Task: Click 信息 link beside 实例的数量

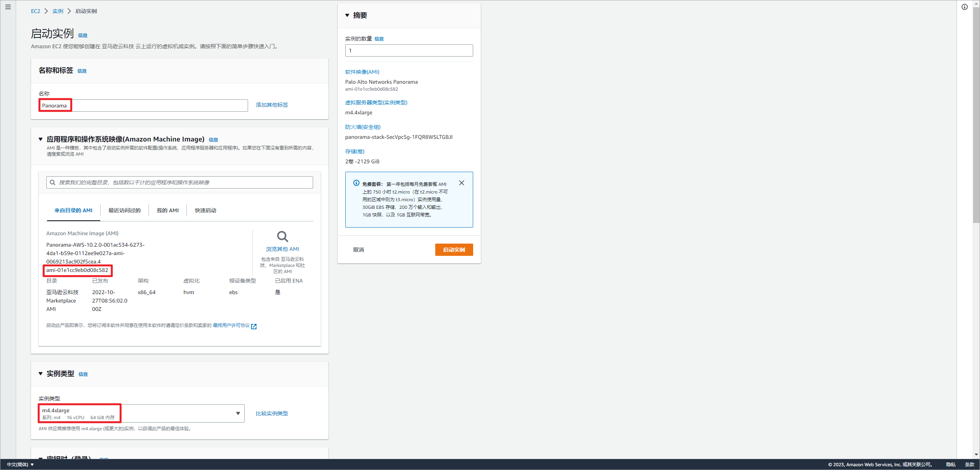Action: (379, 39)
